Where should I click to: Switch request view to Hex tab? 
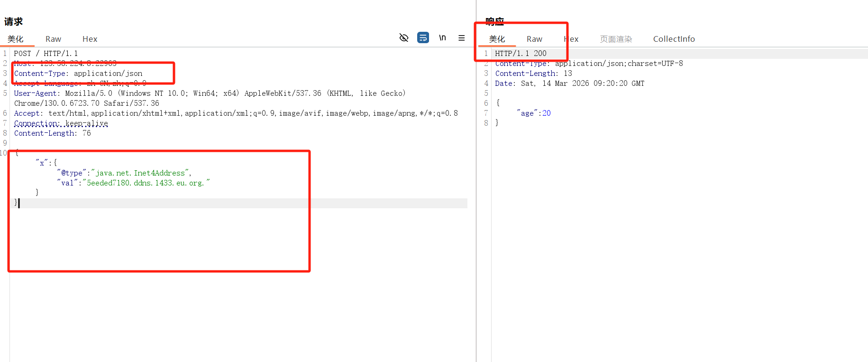coord(90,39)
